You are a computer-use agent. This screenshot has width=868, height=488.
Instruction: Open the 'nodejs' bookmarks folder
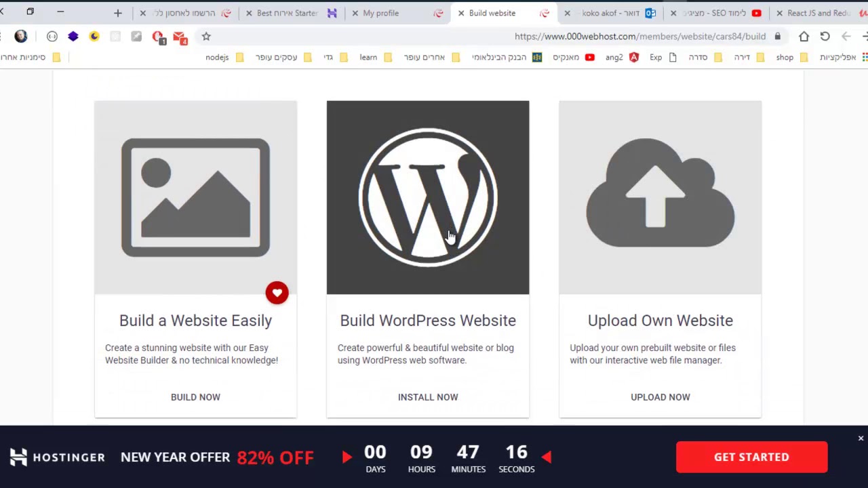224,58
